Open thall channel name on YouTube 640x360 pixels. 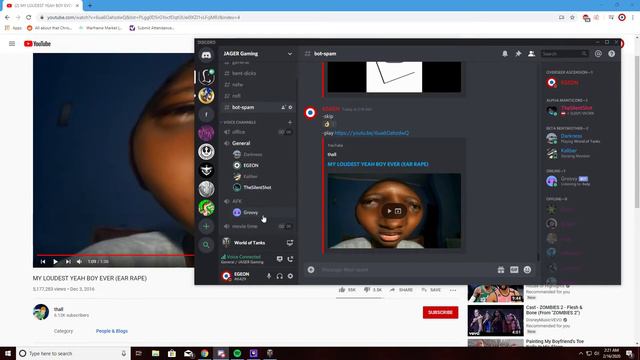(58, 309)
